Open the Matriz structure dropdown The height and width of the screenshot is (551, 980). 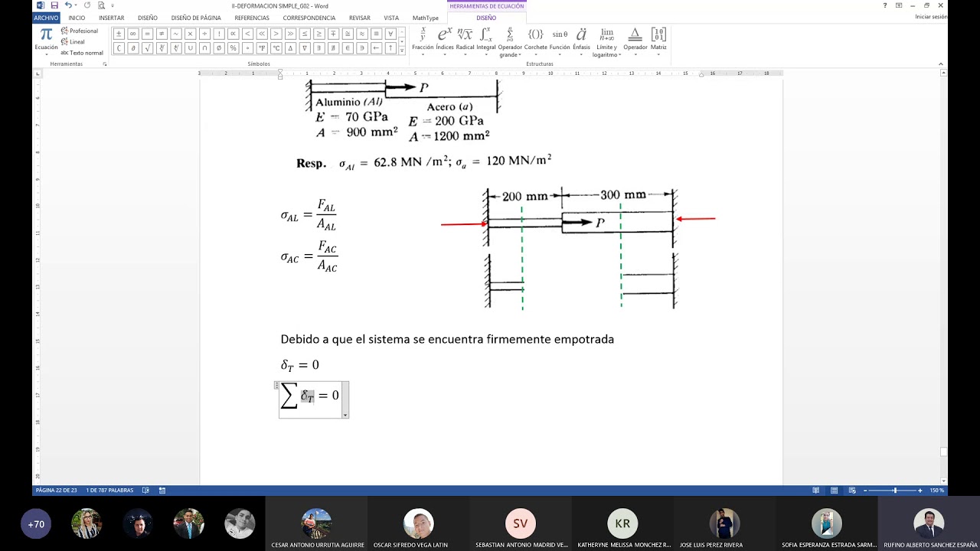[x=658, y=40]
